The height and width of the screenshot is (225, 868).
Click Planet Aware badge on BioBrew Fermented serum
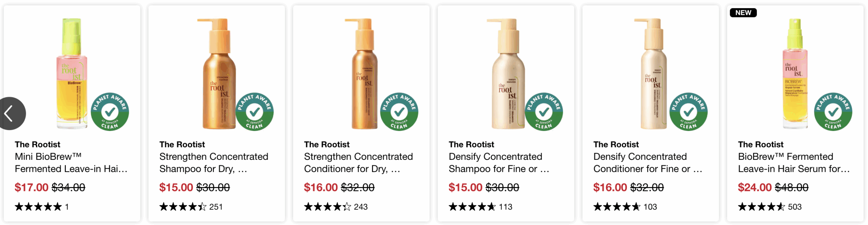coord(833,112)
